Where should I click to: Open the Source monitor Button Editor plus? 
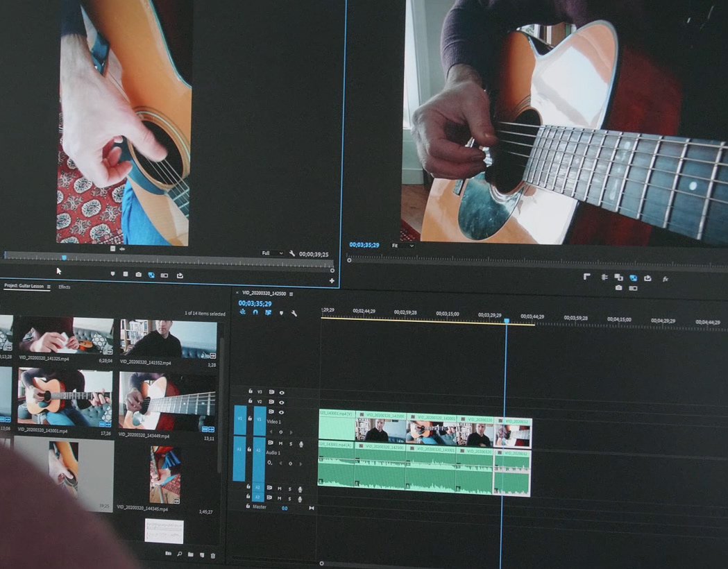(332, 281)
